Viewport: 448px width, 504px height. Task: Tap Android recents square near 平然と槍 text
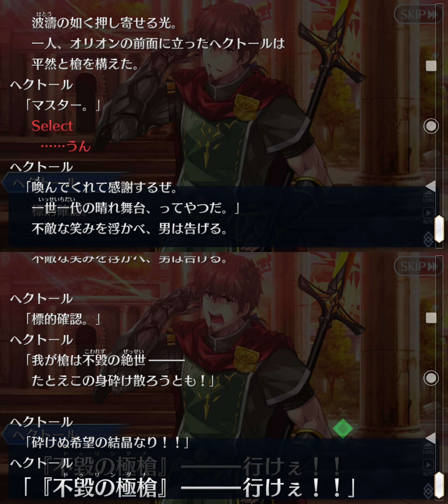(431, 66)
